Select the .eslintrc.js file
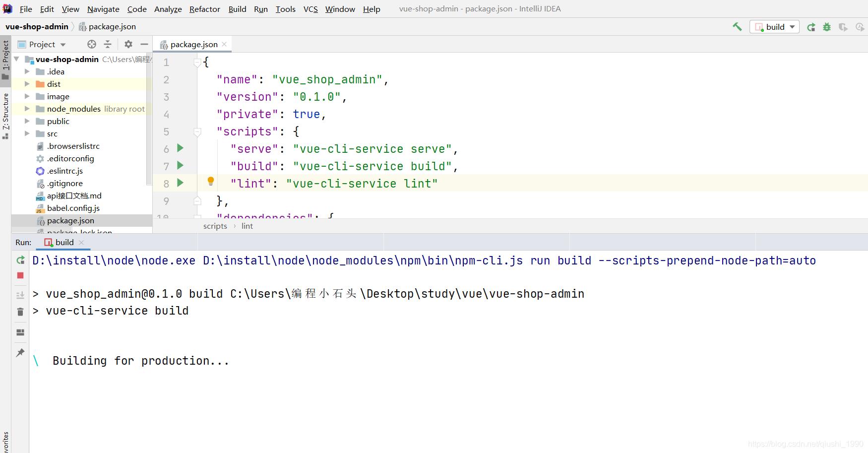This screenshot has width=868, height=453. 65,171
